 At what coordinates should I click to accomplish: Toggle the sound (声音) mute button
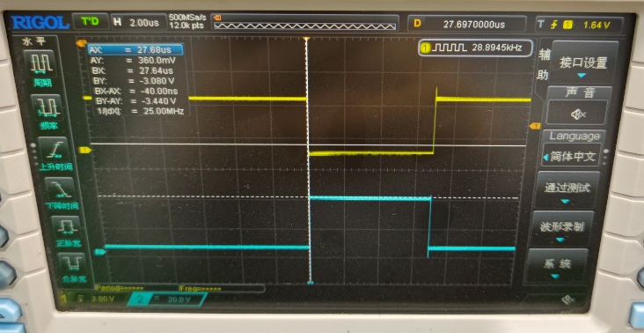[575, 112]
